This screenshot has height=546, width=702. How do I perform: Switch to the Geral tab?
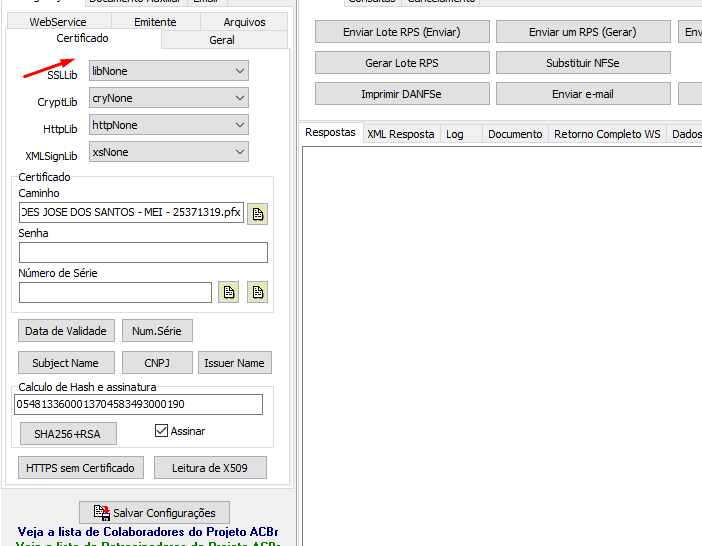[x=222, y=40]
